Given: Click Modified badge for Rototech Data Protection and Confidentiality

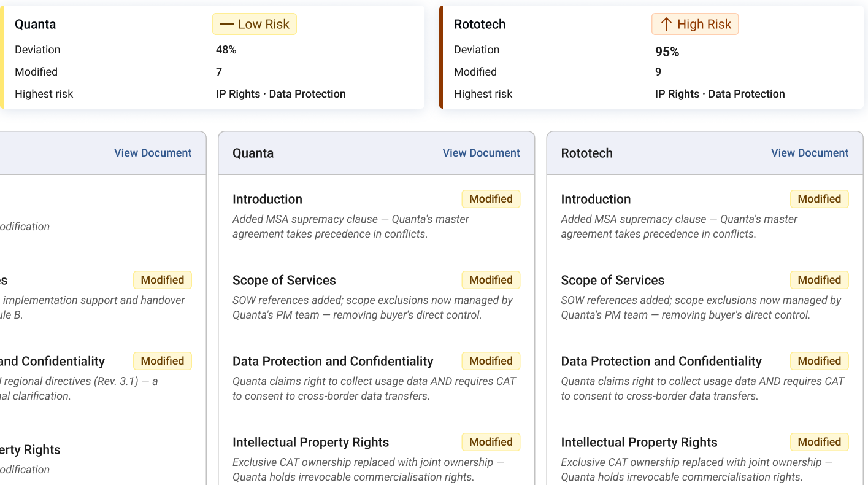Looking at the screenshot, I should point(820,361).
